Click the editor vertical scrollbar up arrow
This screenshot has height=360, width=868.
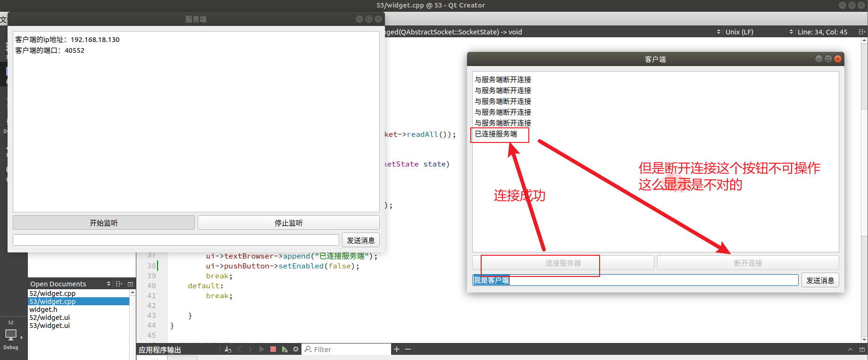(x=864, y=41)
